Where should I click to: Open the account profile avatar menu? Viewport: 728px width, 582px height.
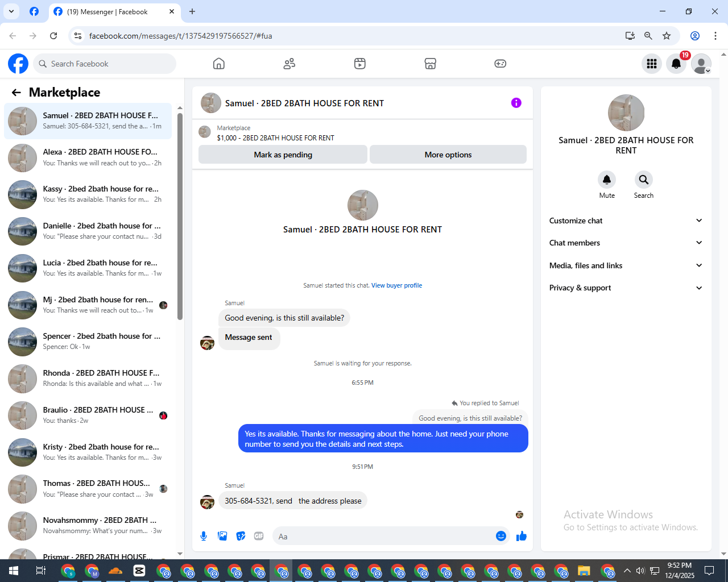tap(701, 64)
